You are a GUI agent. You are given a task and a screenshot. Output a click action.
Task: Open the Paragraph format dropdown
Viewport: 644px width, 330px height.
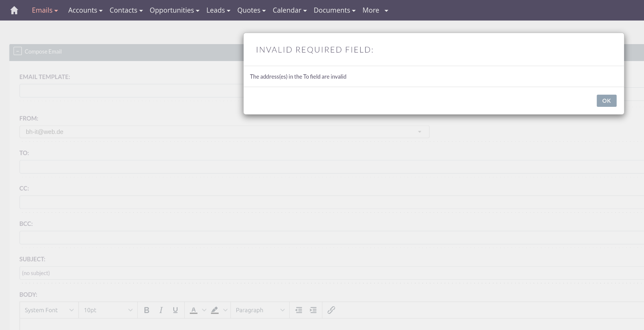point(260,310)
